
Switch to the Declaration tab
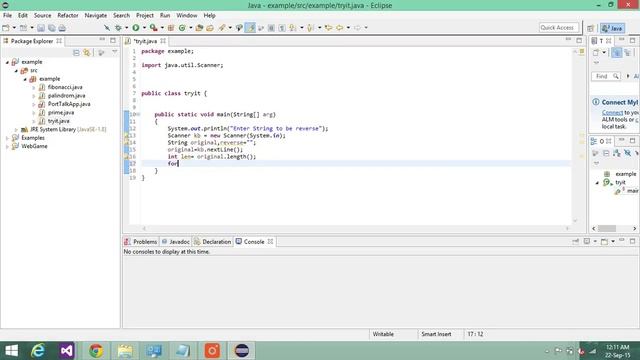[213, 242]
